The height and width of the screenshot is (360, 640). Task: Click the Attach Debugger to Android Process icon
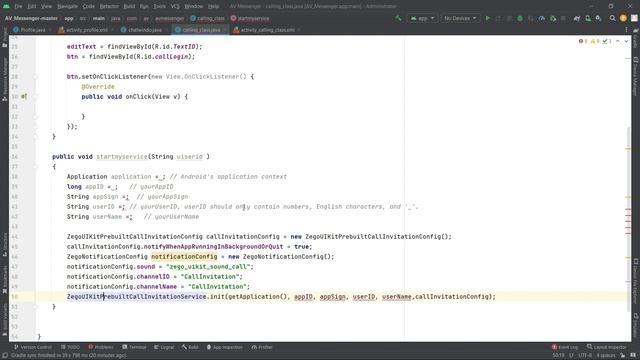pos(553,18)
